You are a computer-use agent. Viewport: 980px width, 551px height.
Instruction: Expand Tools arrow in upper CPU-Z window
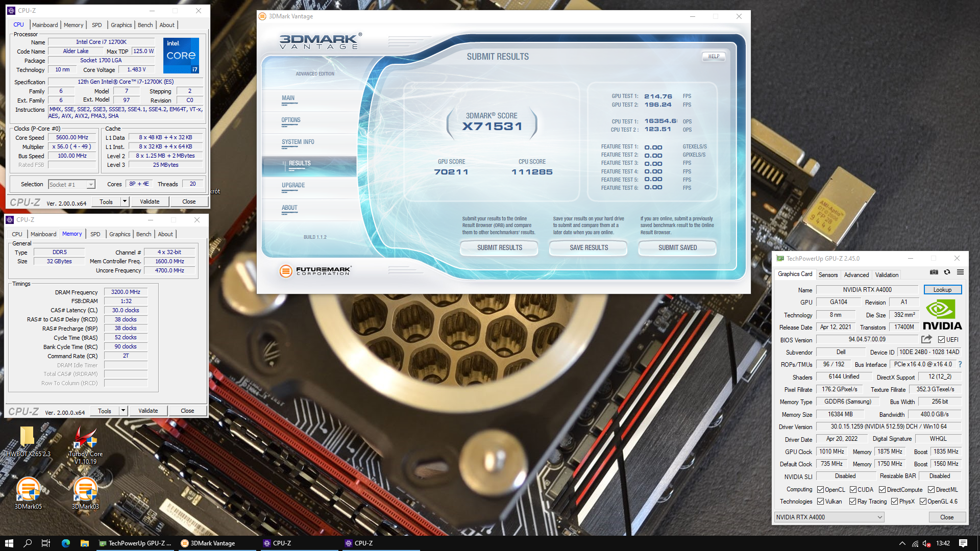coord(124,202)
